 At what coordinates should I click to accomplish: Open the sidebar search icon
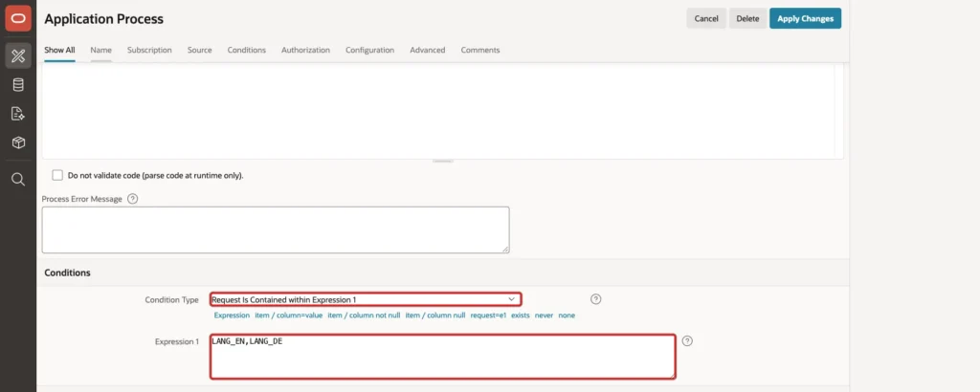pyautogui.click(x=18, y=180)
